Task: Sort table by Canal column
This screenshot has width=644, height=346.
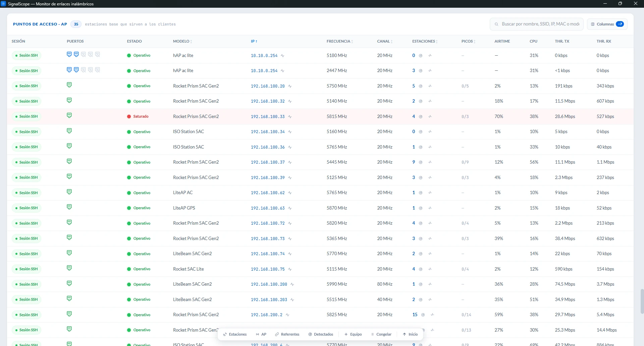Action: pos(385,41)
